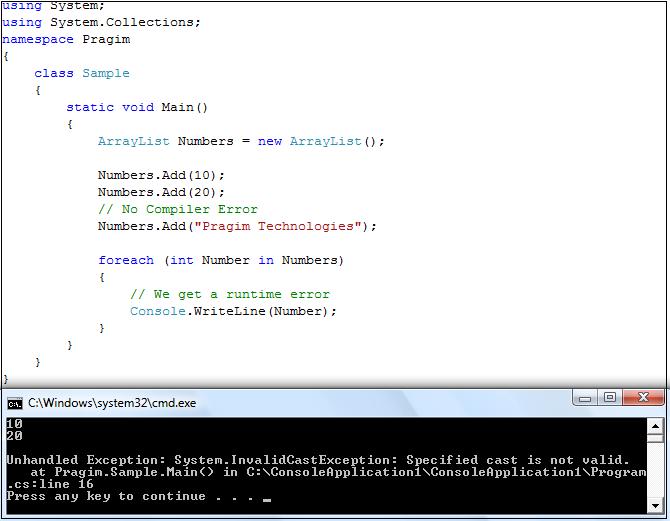Click the 'Numbers.Add(20);' statement
The image size is (670, 521).
(x=161, y=192)
